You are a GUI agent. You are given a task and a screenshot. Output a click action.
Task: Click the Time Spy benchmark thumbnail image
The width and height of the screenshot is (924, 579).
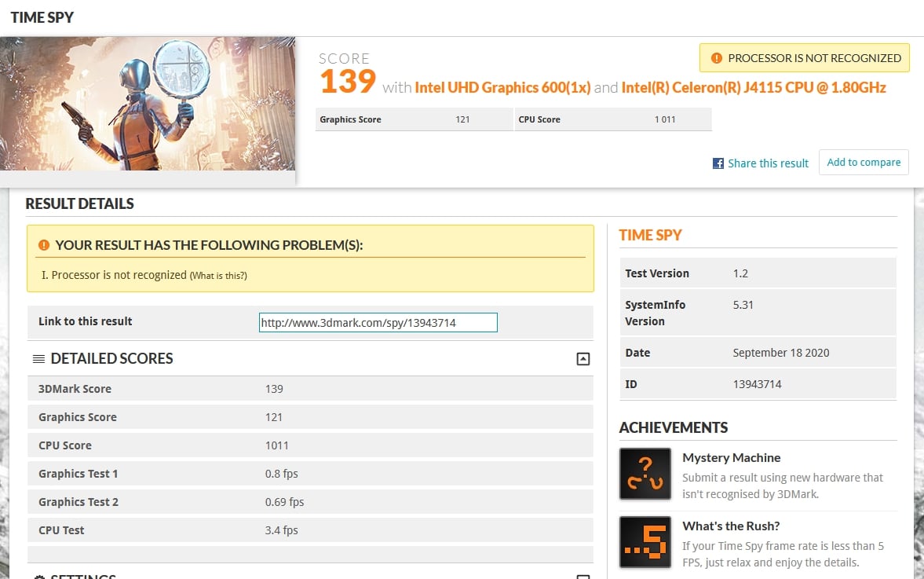(148, 104)
